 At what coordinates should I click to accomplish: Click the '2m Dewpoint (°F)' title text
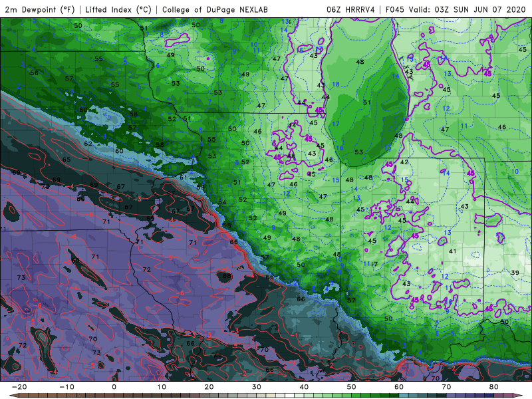pyautogui.click(x=39, y=9)
